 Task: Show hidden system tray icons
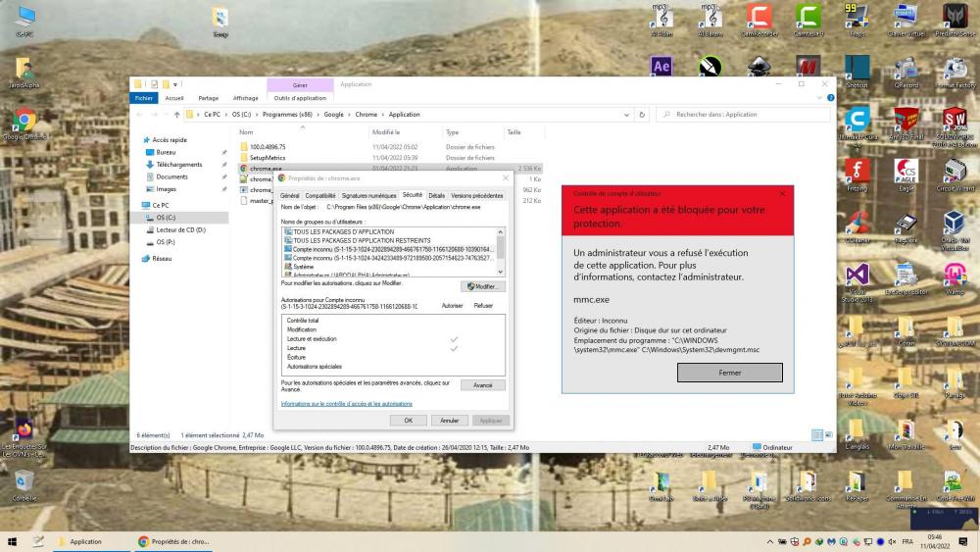(769, 541)
